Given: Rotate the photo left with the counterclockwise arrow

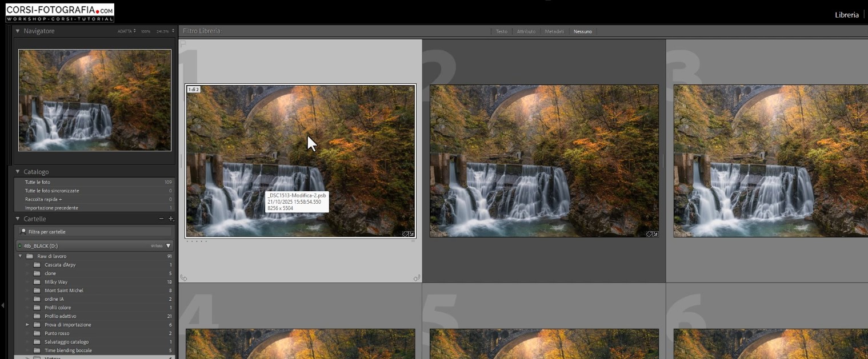Looking at the screenshot, I should click(184, 278).
